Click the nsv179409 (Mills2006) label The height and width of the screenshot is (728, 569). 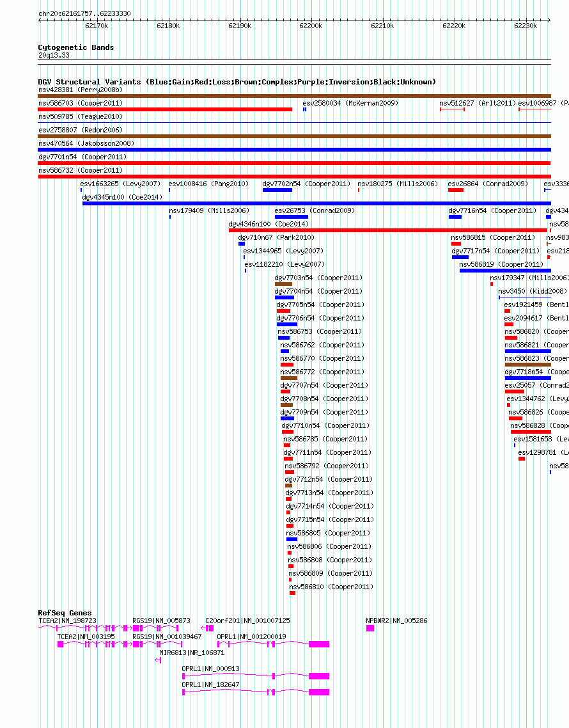tap(209, 210)
